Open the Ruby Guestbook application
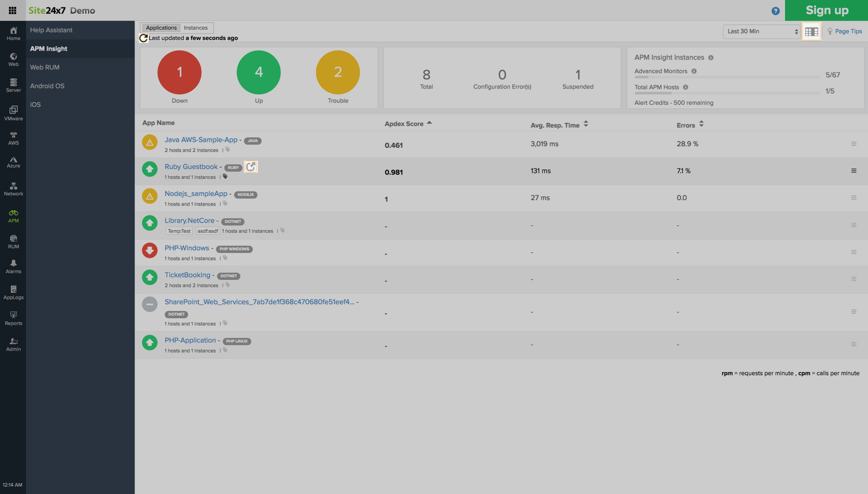This screenshot has width=868, height=494. [x=191, y=166]
